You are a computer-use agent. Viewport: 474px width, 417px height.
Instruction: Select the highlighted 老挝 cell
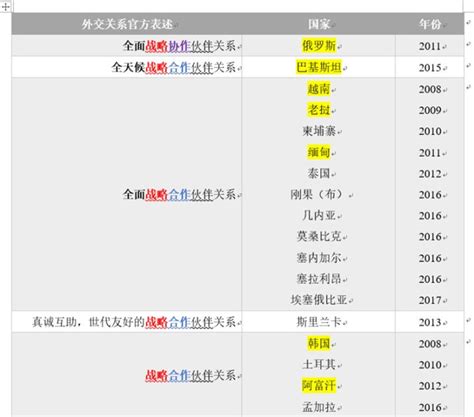(x=319, y=110)
